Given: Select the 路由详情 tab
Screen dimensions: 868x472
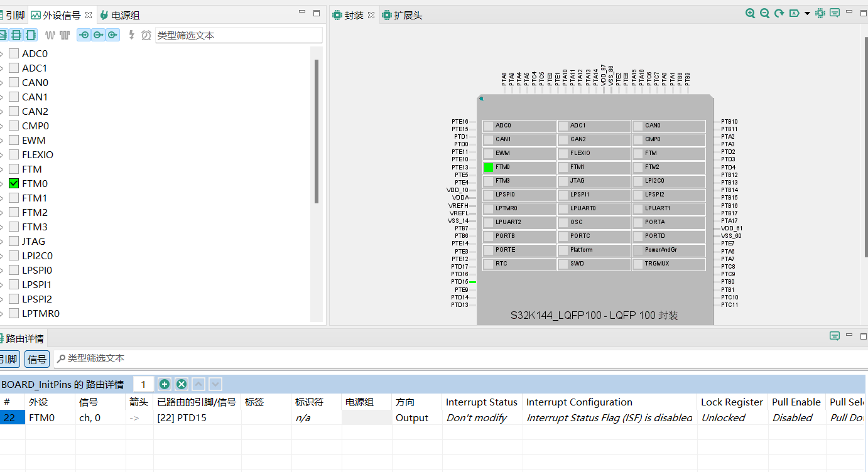Looking at the screenshot, I should pyautogui.click(x=23, y=338).
